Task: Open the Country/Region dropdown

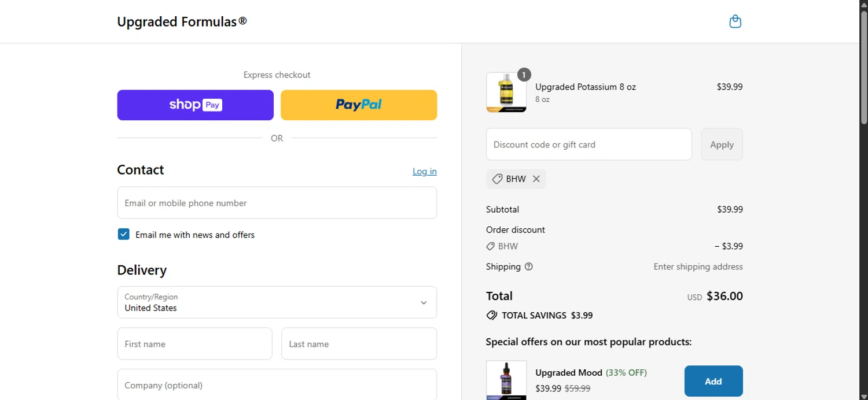Action: pyautogui.click(x=277, y=302)
